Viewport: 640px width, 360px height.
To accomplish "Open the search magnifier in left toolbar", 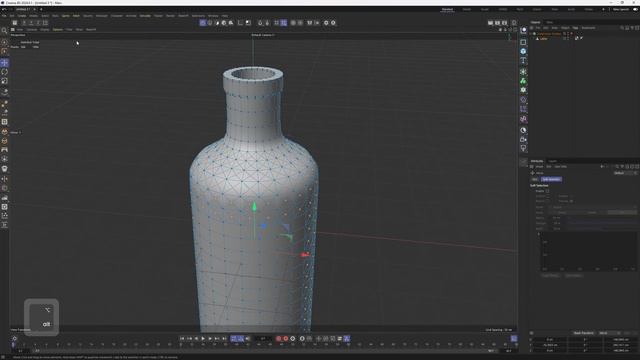I will pyautogui.click(x=4, y=31).
